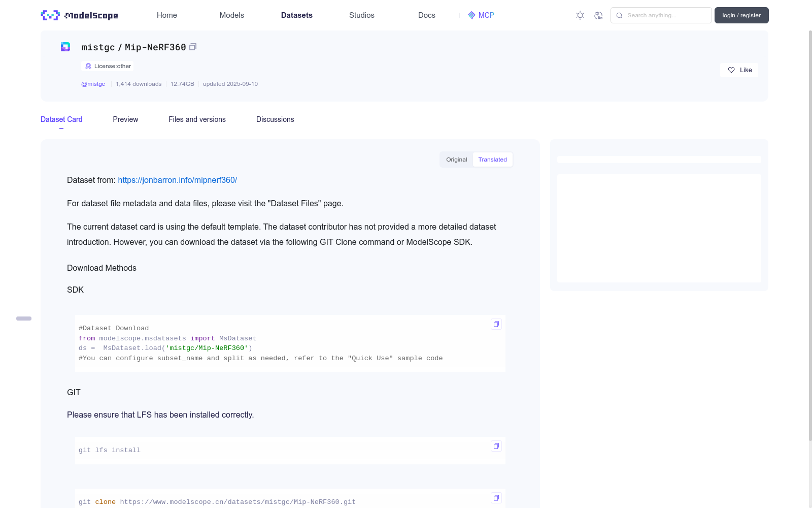
Task: Click the LFS installation notice text
Action: [x=160, y=415]
